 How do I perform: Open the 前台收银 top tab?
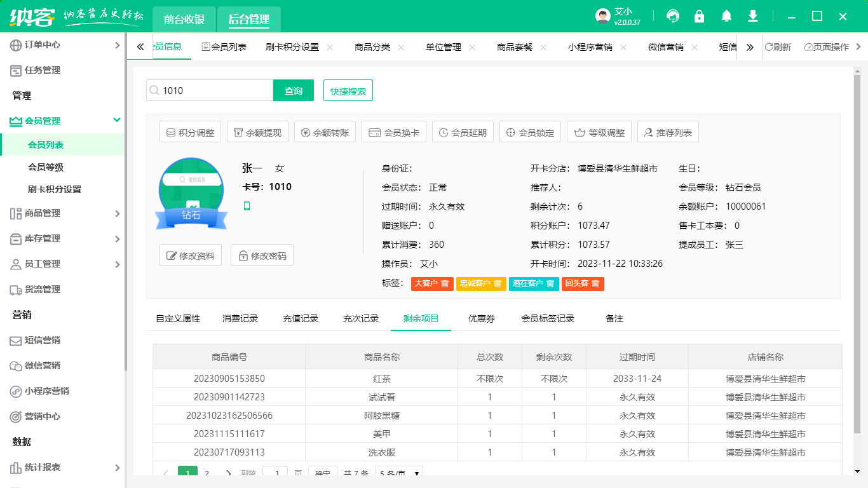coord(184,19)
